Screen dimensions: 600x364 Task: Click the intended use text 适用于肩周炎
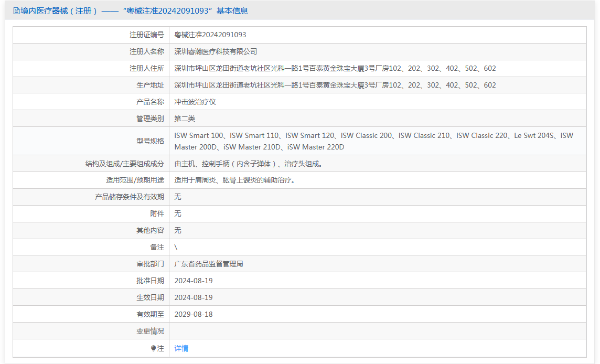(x=235, y=180)
